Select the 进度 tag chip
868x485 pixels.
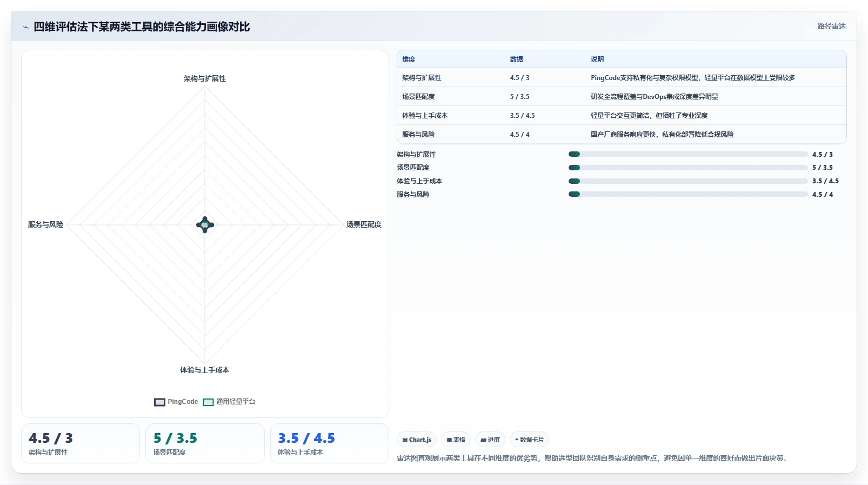click(490, 440)
